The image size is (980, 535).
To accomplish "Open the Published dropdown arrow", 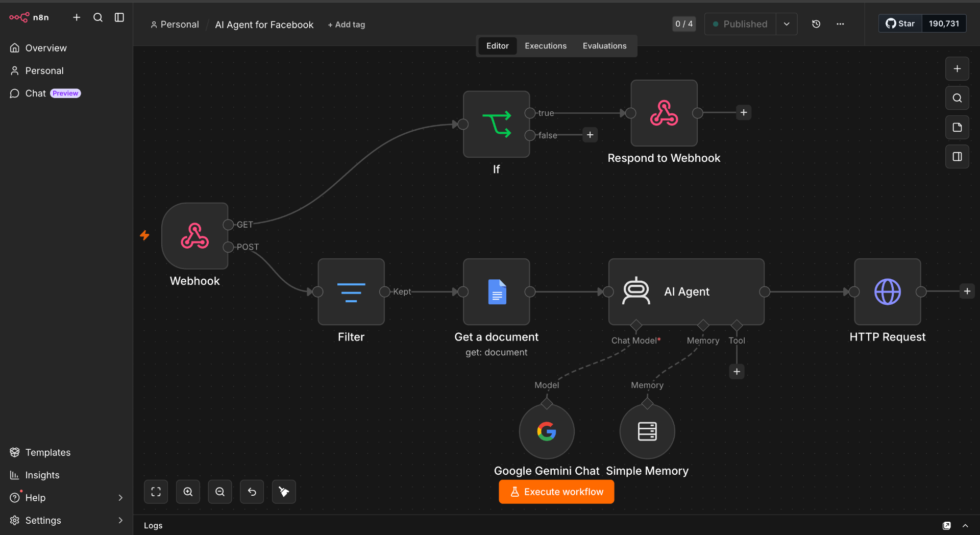I will [787, 24].
